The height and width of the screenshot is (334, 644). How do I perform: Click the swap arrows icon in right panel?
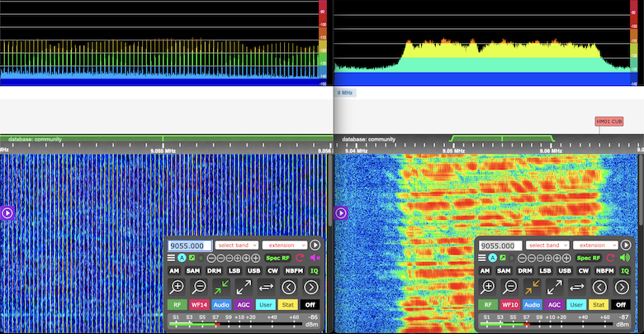(x=577, y=287)
